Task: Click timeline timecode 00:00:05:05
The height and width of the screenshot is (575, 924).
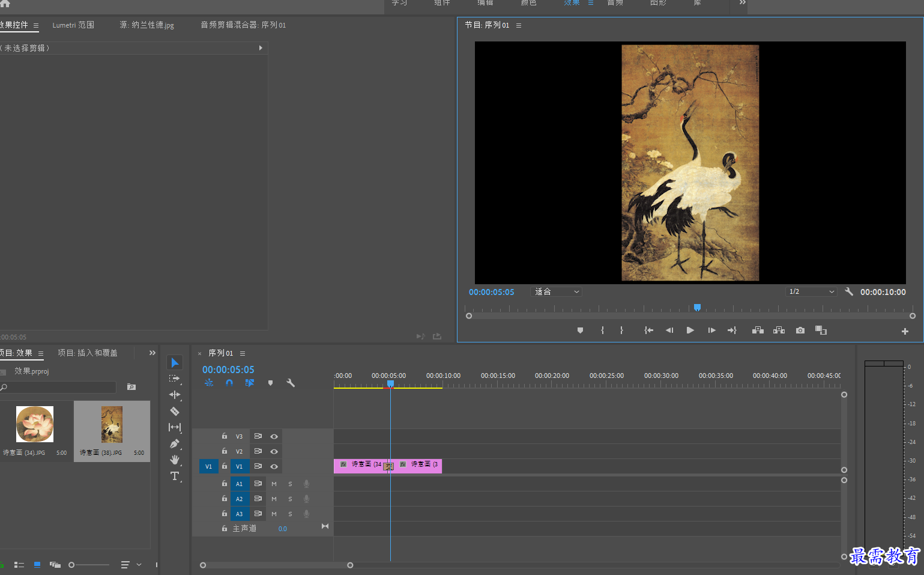Action: (x=228, y=370)
